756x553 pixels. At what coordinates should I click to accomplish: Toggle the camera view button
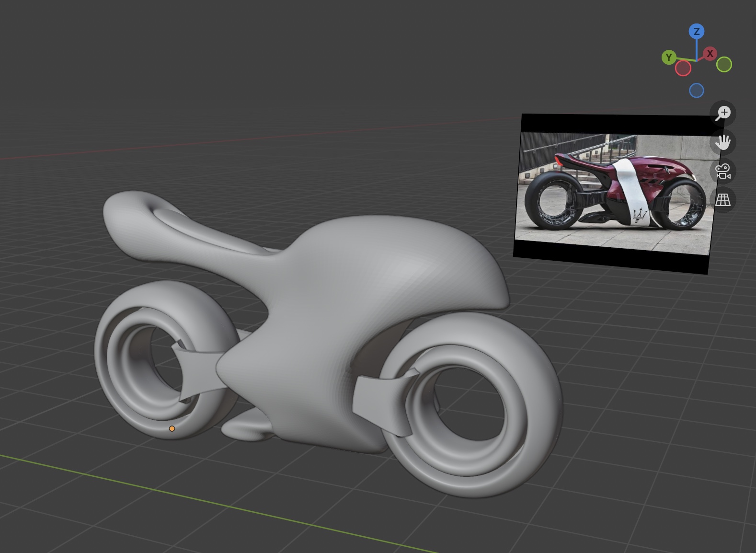click(723, 171)
